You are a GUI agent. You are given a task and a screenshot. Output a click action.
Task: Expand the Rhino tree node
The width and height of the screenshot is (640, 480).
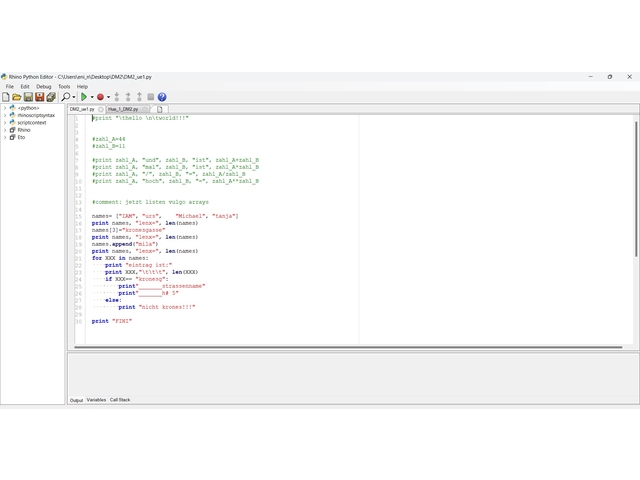point(5,130)
